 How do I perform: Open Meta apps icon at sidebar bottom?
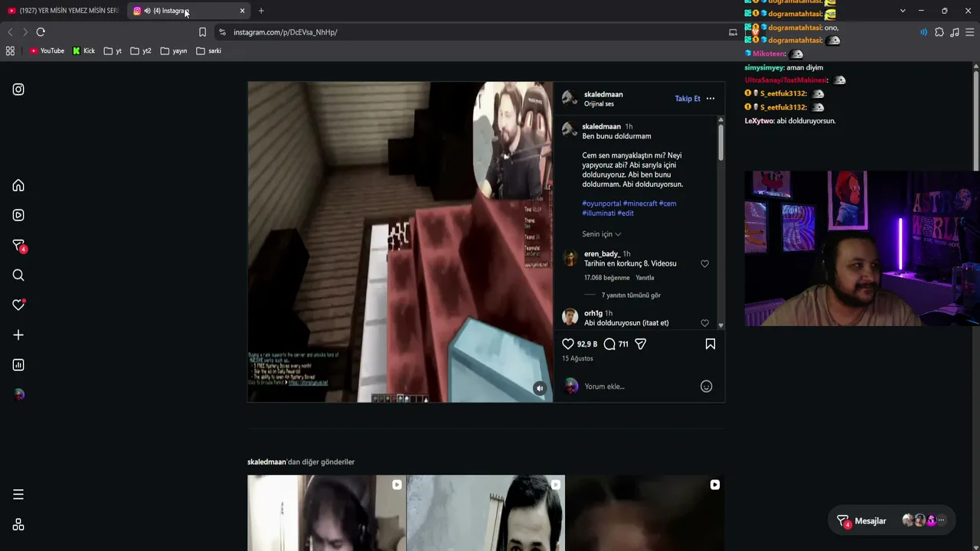click(x=18, y=525)
